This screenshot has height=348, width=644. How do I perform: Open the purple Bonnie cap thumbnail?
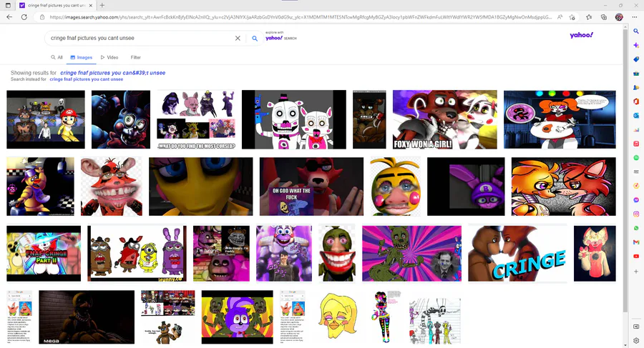pyautogui.click(x=466, y=187)
